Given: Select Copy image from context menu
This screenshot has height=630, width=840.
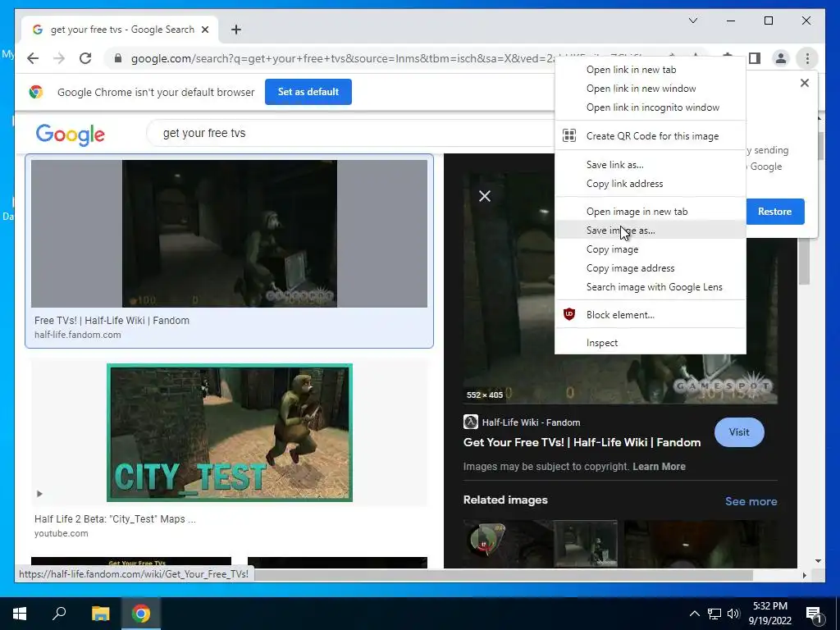Looking at the screenshot, I should (651, 249).
